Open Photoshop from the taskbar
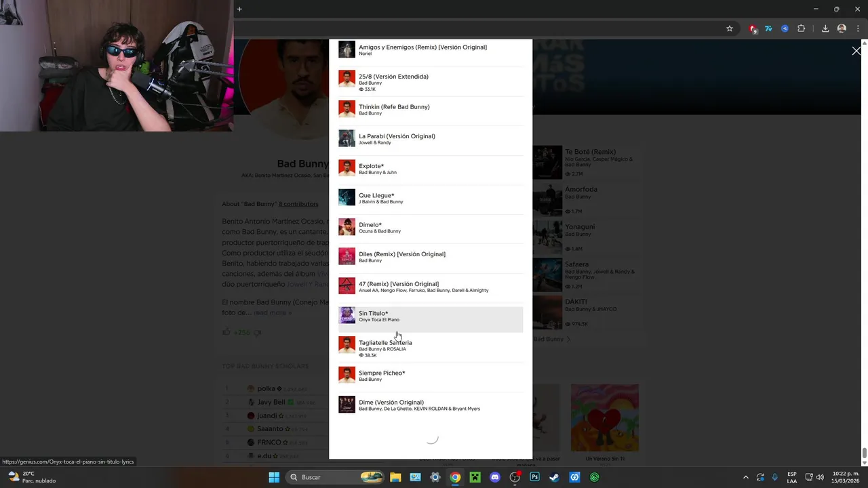Screen dimensions: 868x488 pos(534,477)
